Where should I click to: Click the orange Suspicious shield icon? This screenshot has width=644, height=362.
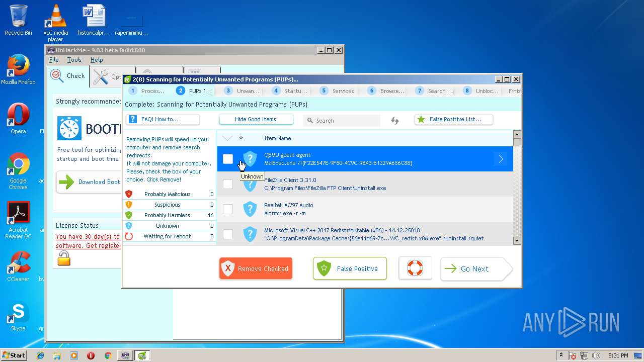point(129,205)
